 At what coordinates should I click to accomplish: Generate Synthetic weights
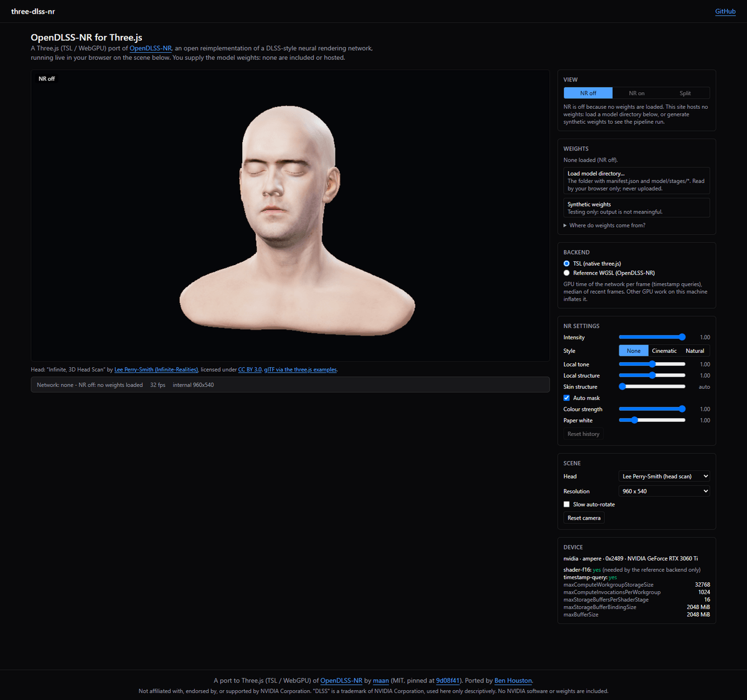pyautogui.click(x=636, y=208)
